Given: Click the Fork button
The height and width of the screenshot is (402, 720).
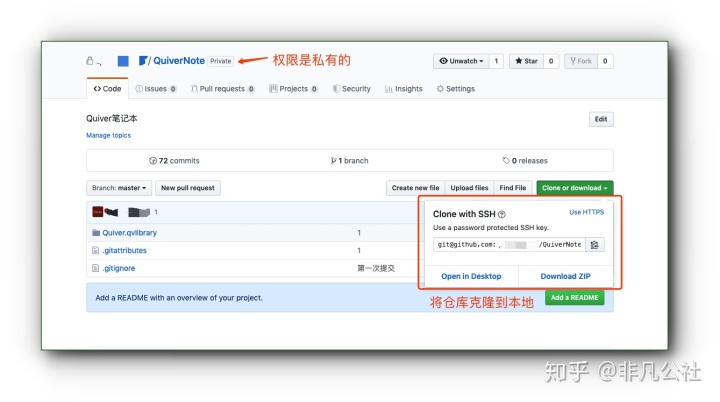Looking at the screenshot, I should coord(581,61).
